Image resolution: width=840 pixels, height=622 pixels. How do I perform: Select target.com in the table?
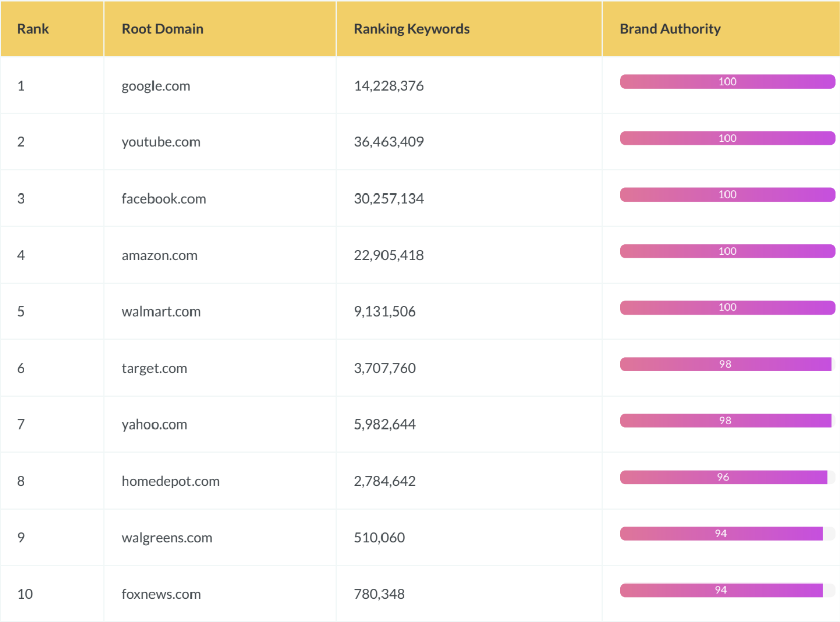tap(155, 368)
